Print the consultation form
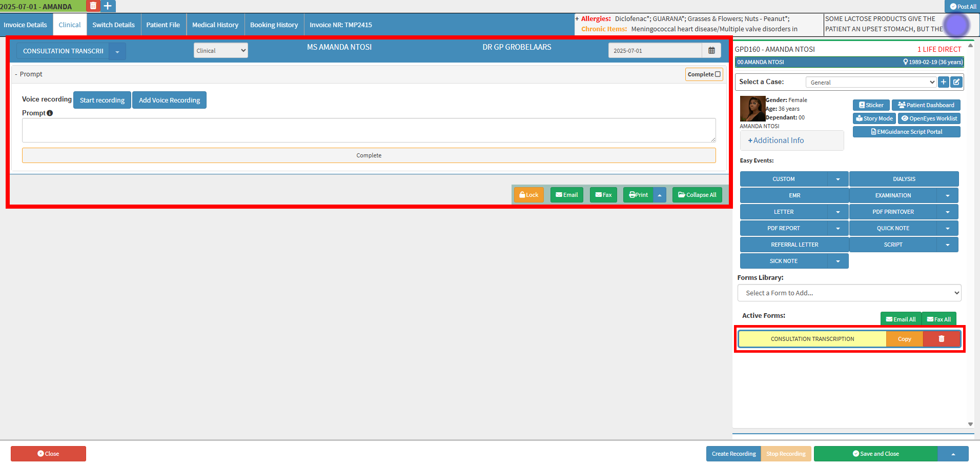 point(639,195)
